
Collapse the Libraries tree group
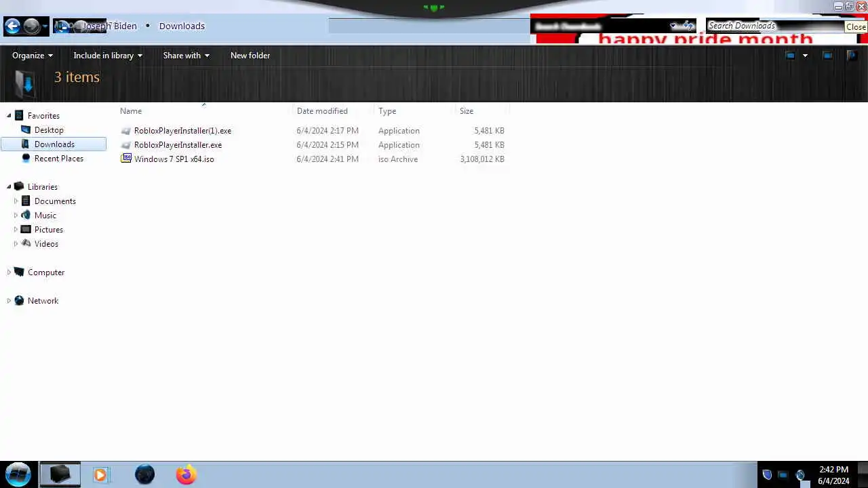pyautogui.click(x=9, y=187)
